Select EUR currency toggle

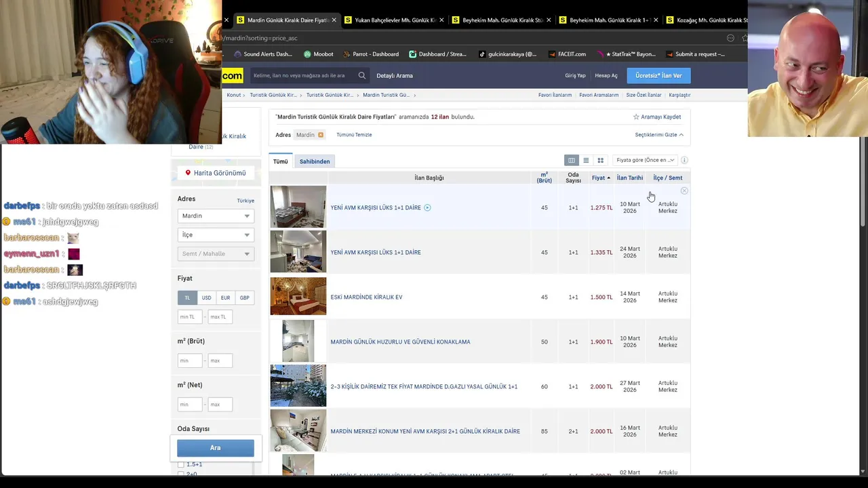225,298
